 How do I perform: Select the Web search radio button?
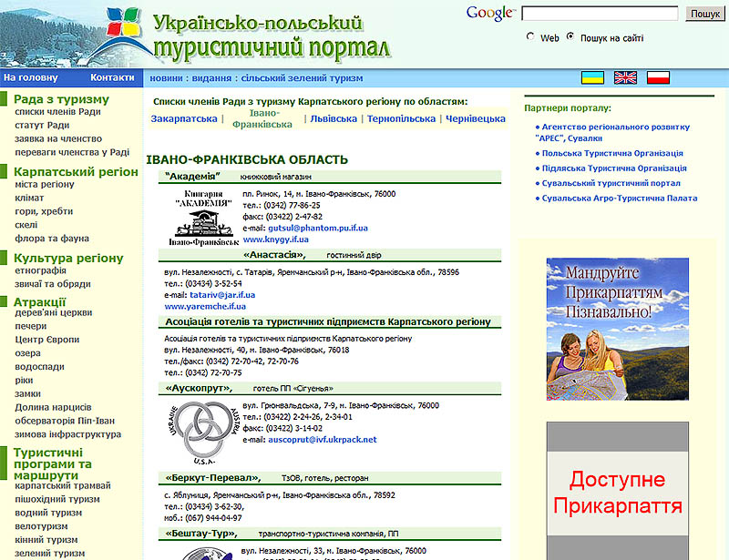tap(530, 36)
